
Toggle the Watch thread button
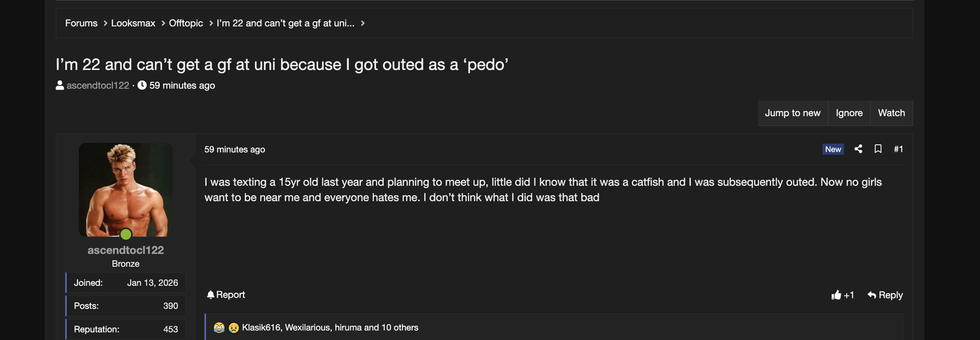[891, 113]
